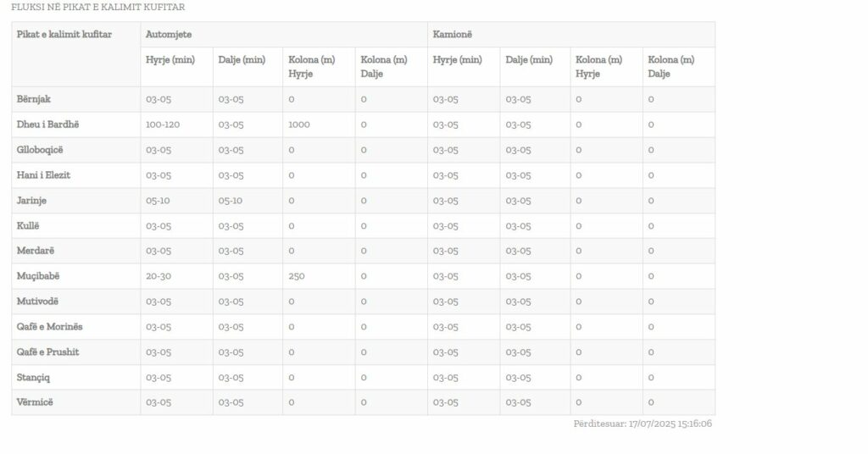Click the Bërnjak row label
This screenshot has width=868, height=454.
point(34,99)
